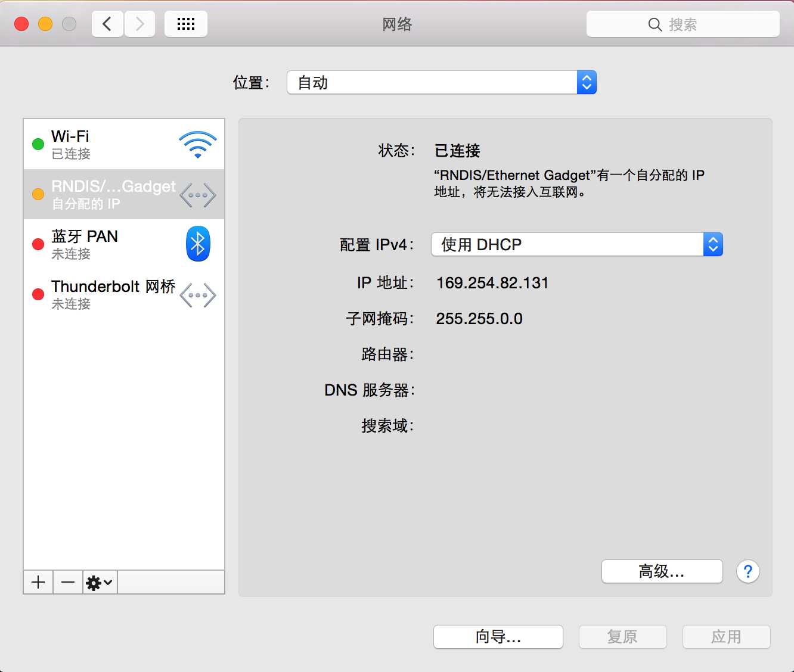
Task: Open the 位置 location dropdown
Action: point(441,82)
